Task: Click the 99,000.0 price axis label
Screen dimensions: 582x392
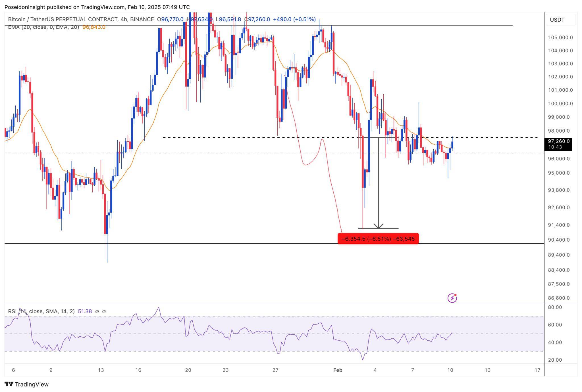Action: click(559, 117)
